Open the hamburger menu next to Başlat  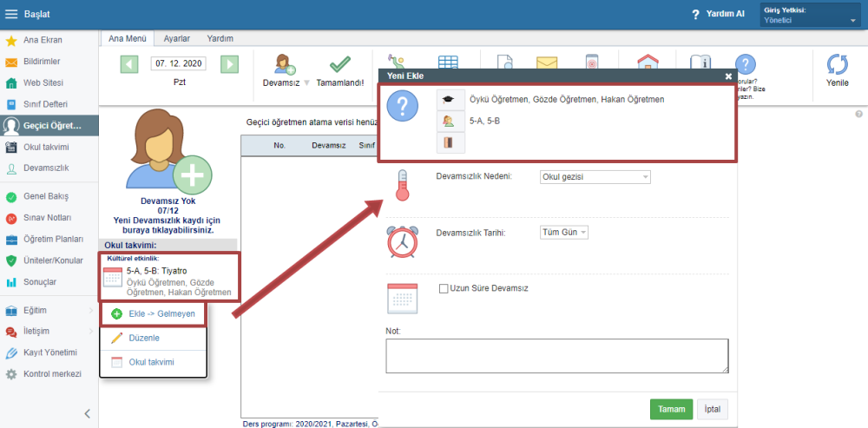pyautogui.click(x=11, y=15)
